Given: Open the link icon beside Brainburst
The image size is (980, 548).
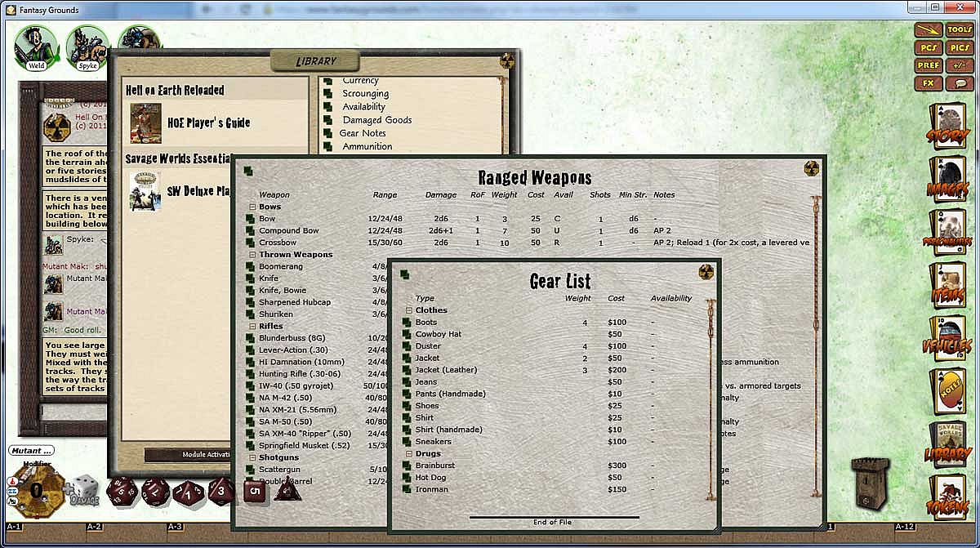Looking at the screenshot, I should point(406,466).
